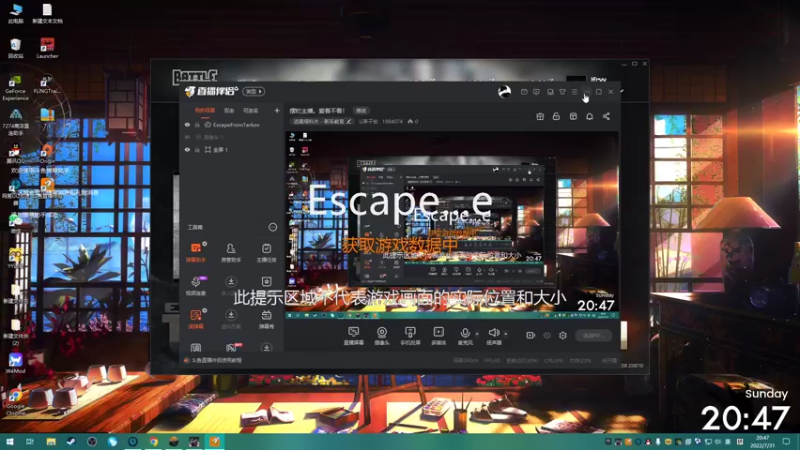This screenshot has height=450, width=800.
Task: Add a 手机投屏 phone cast source
Action: coord(410,336)
